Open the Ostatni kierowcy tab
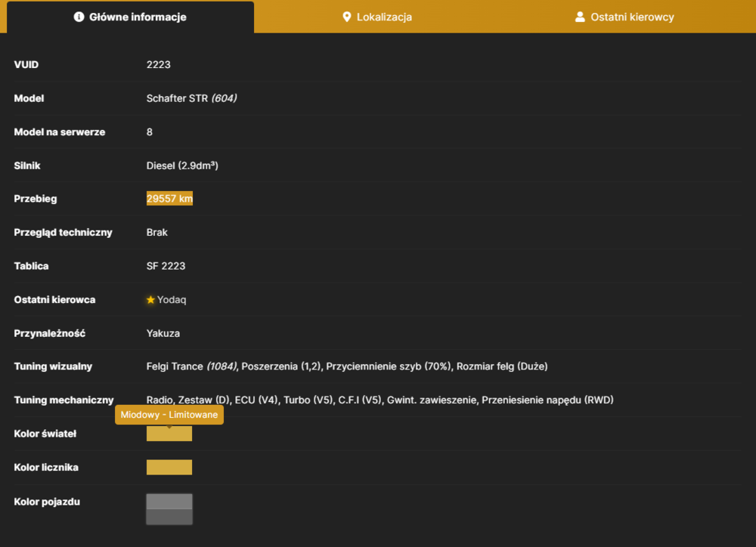This screenshot has width=756, height=547. (625, 17)
